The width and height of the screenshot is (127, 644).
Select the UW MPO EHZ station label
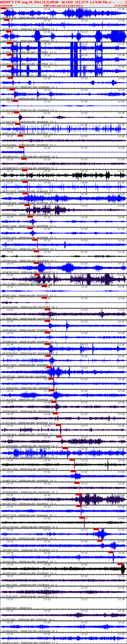(x=29, y=481)
